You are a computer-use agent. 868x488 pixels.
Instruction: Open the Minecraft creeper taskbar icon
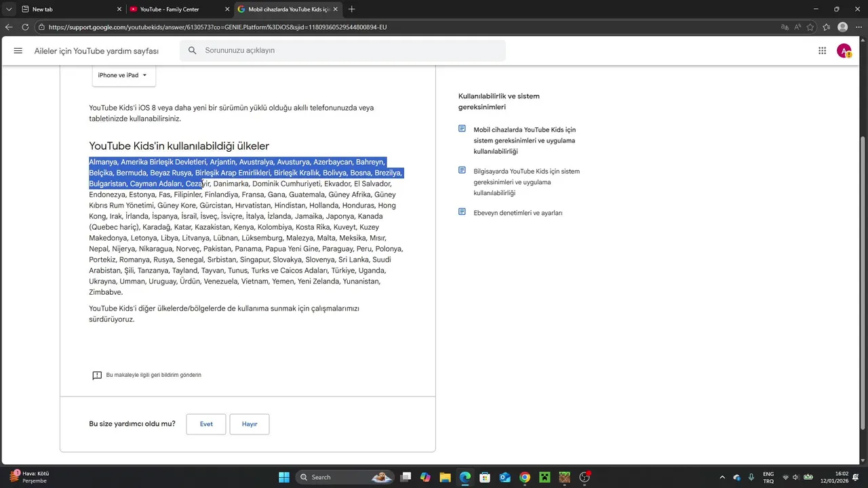coord(545,477)
